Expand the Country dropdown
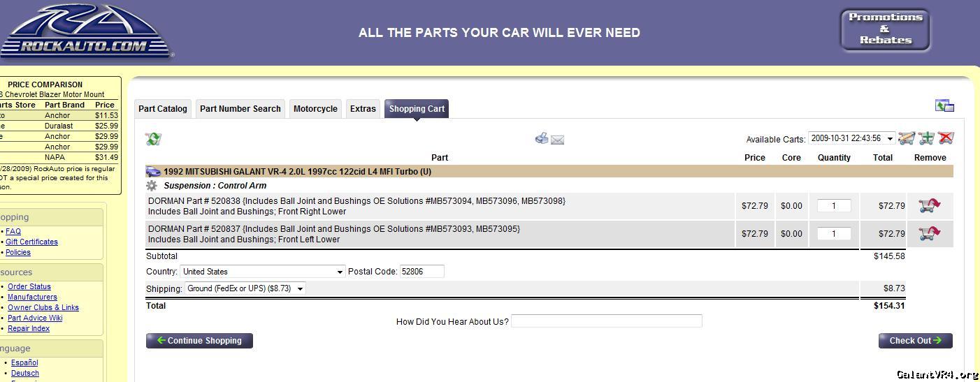This screenshot has height=382, width=980. [262, 272]
